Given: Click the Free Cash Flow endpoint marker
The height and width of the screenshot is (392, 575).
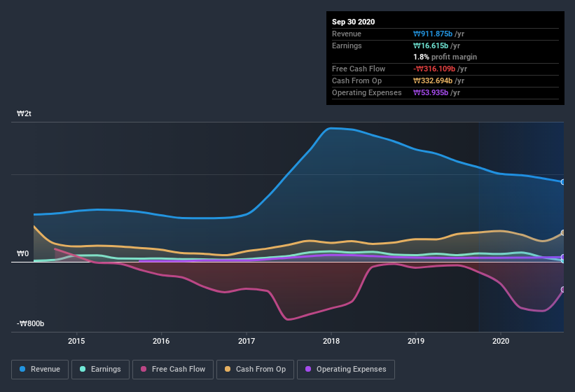Looking at the screenshot, I should [563, 289].
